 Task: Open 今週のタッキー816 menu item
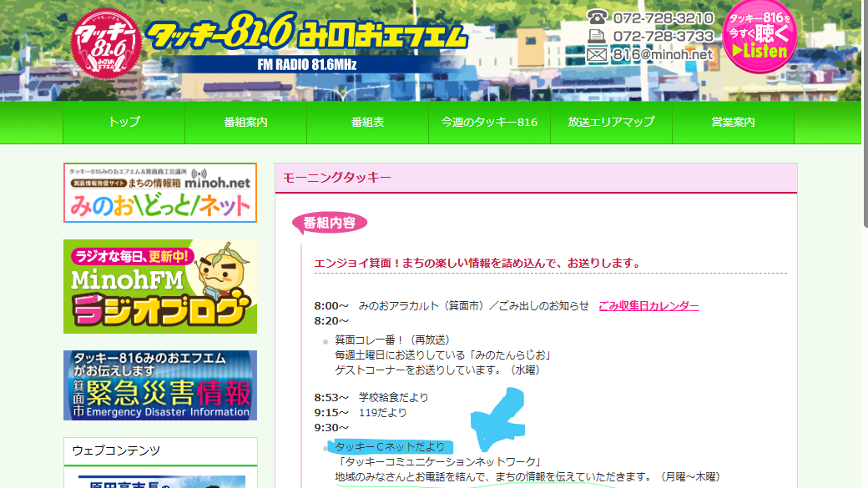489,123
